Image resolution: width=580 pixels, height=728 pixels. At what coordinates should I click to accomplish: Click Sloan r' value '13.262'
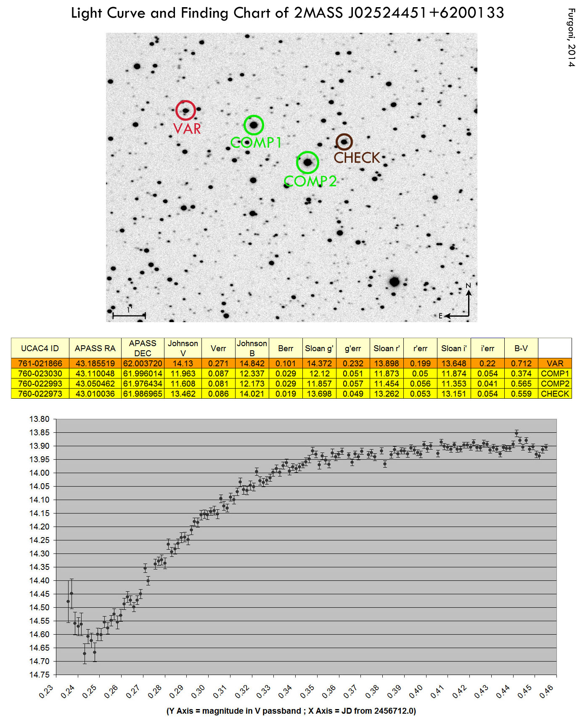pos(387,394)
